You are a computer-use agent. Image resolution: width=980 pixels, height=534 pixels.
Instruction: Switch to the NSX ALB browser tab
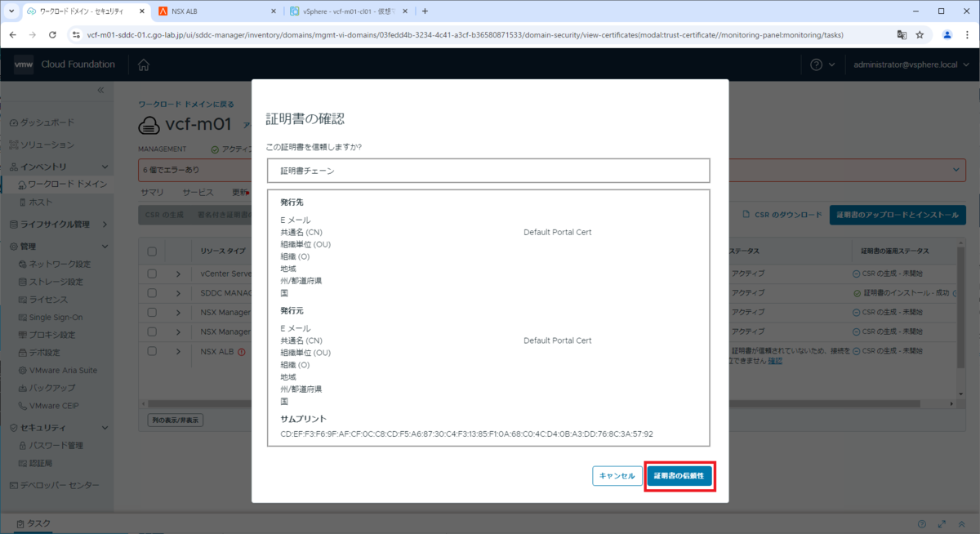click(x=216, y=11)
